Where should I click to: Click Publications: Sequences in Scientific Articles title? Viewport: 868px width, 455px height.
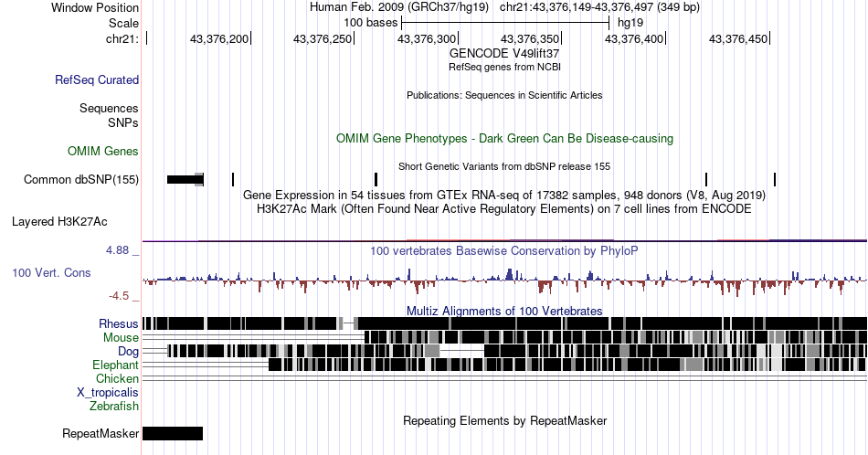[x=504, y=95]
